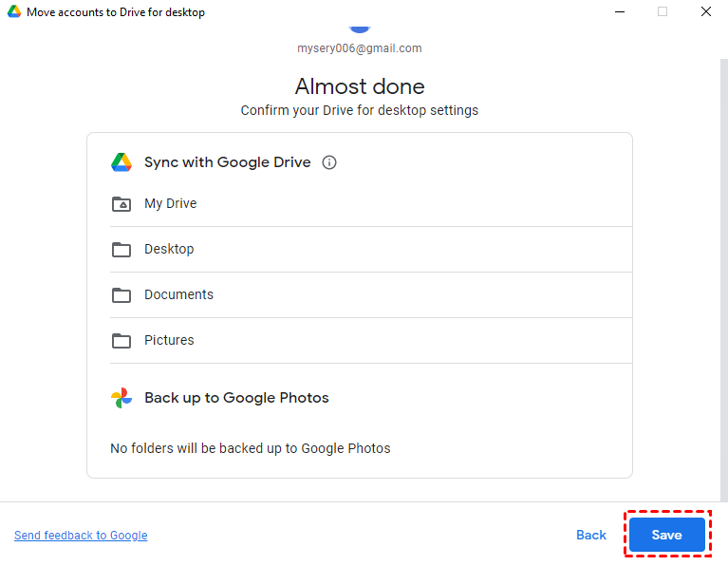728x566 pixels.
Task: Click the blue account avatar at top
Action: 360,28
